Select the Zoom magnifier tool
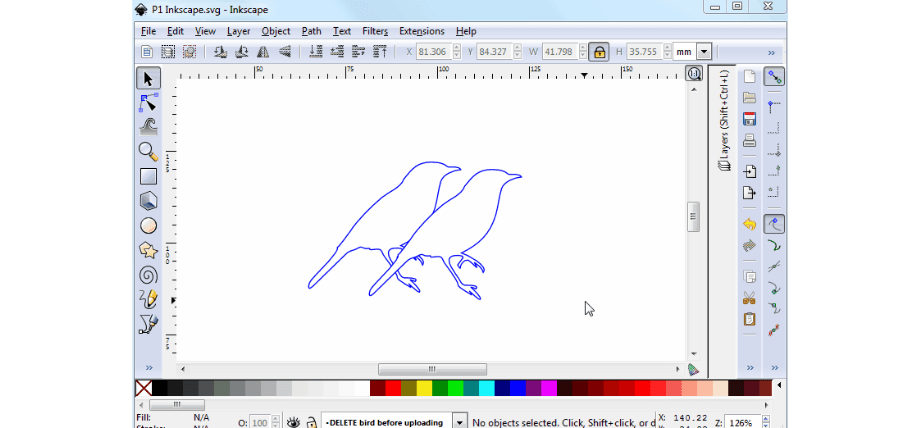920x428 pixels. [148, 151]
